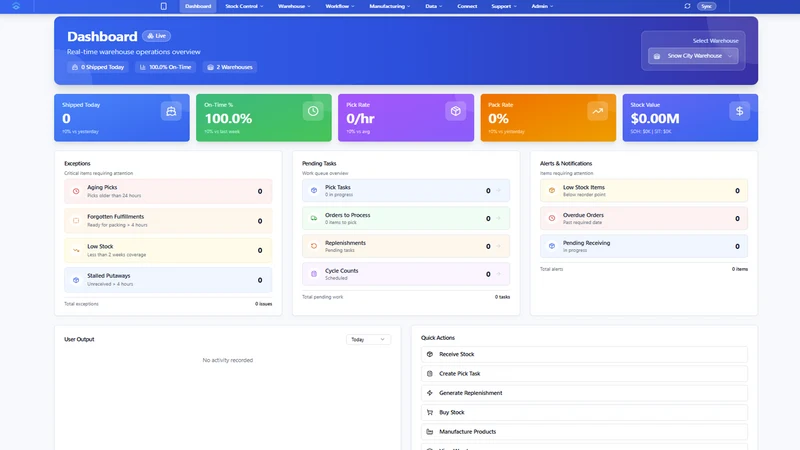Click the dollar icon on Stock Value card
This screenshot has height=450, width=800.
(x=739, y=111)
